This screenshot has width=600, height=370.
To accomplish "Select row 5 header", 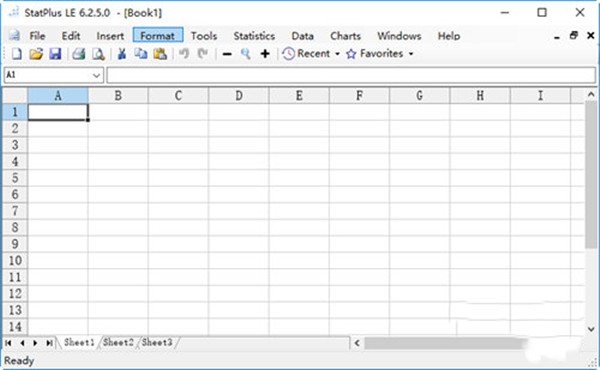I will pos(15,178).
